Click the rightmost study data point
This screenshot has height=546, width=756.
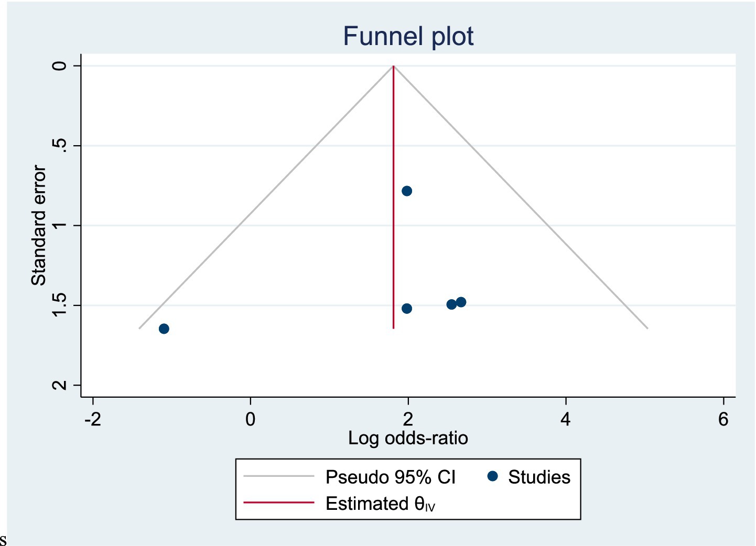click(461, 302)
